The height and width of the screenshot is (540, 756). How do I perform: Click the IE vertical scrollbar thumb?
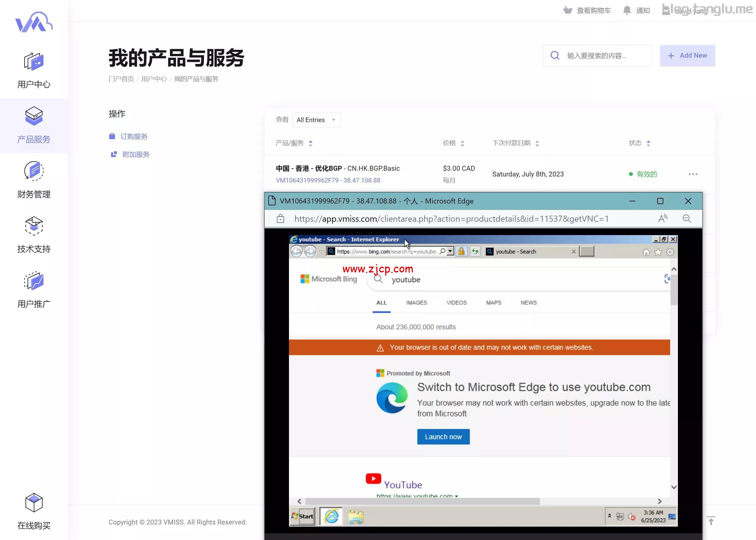pyautogui.click(x=674, y=290)
